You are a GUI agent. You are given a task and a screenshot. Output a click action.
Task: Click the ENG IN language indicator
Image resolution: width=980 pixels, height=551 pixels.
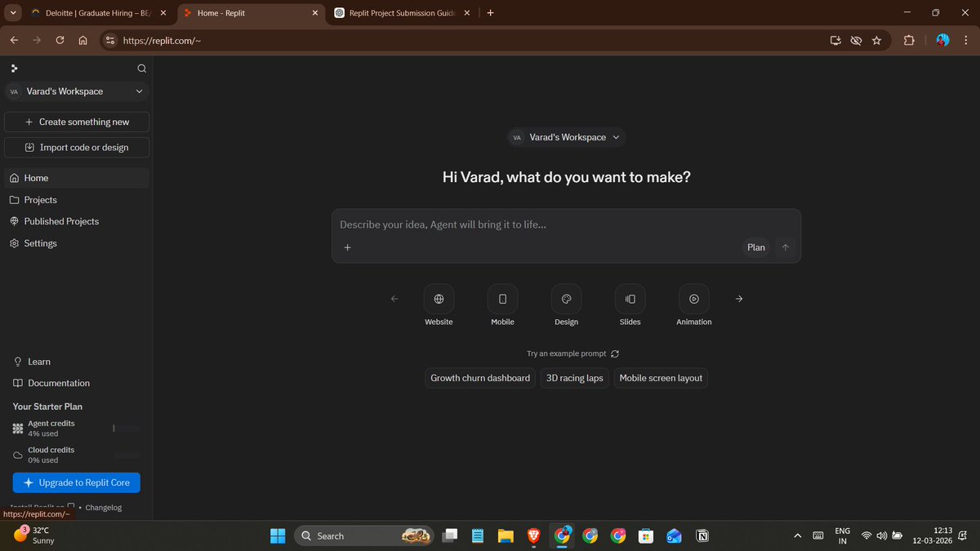842,535
